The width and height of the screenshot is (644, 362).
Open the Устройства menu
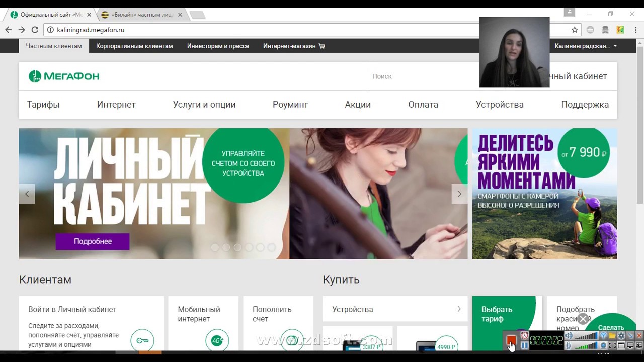point(500,105)
